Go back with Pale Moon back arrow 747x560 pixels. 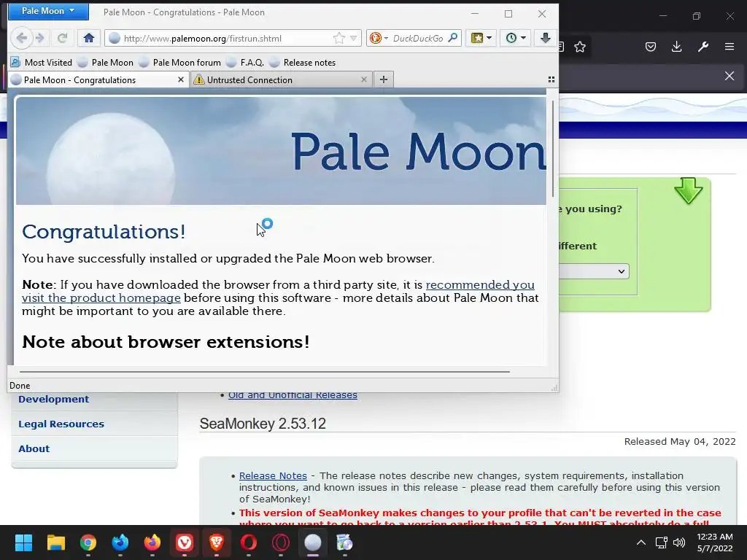21,38
